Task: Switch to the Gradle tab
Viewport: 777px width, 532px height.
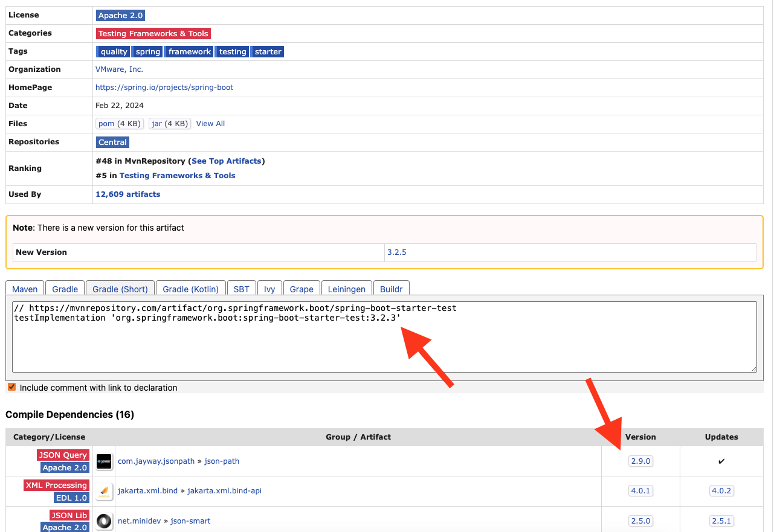Action: pyautogui.click(x=65, y=289)
